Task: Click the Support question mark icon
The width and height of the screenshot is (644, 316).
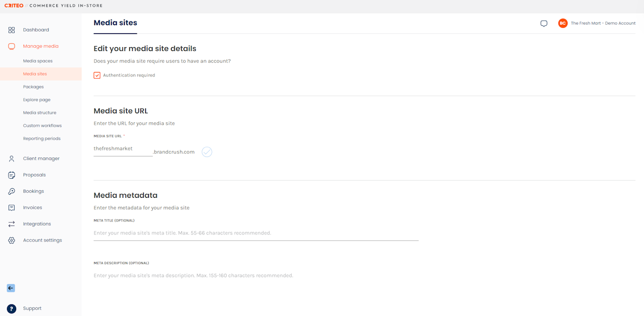Action: tap(12, 308)
